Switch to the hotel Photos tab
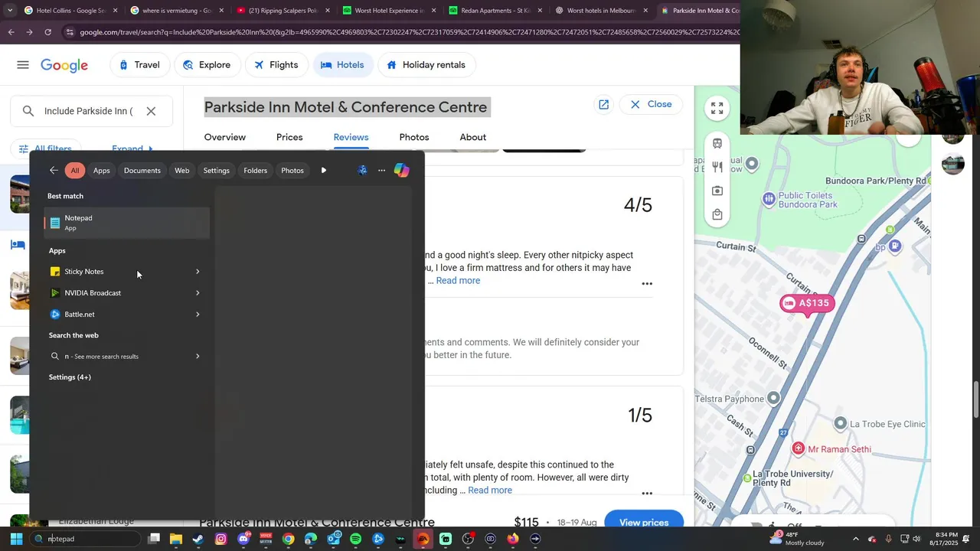This screenshot has height=551, width=980. pos(414,138)
